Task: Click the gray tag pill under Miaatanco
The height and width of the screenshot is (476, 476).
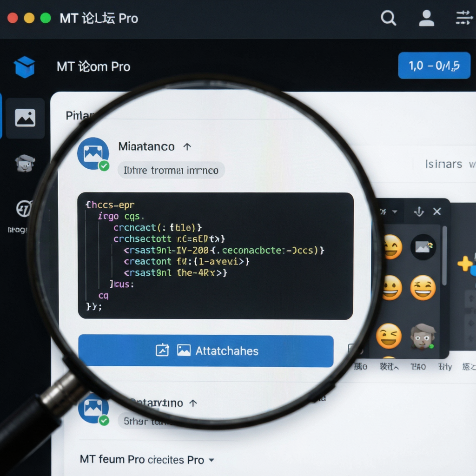Action: click(x=171, y=170)
